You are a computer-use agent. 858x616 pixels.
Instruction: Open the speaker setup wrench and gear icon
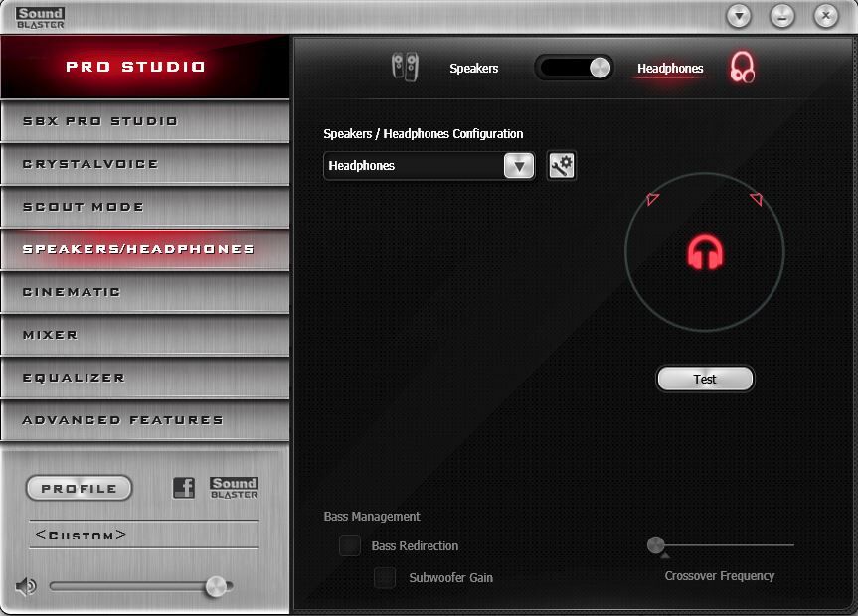(562, 165)
